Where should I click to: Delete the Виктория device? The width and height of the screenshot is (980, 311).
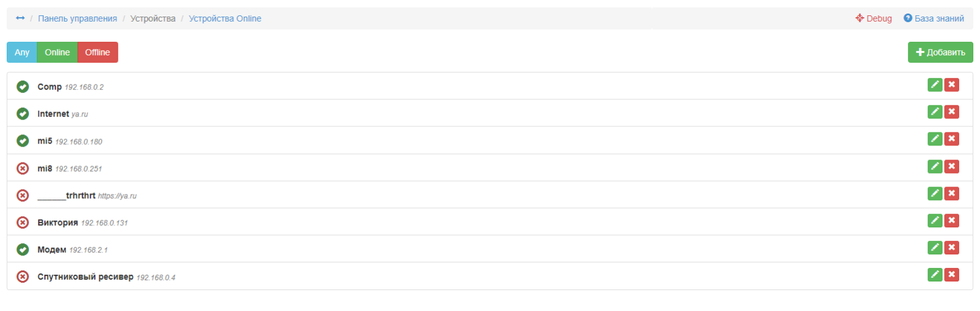tap(952, 220)
